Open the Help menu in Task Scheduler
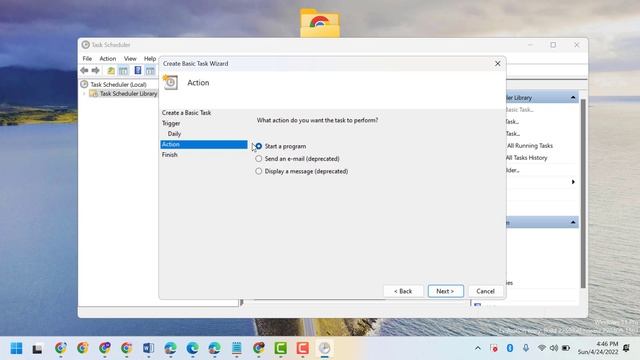This screenshot has height=360, width=640. [150, 59]
